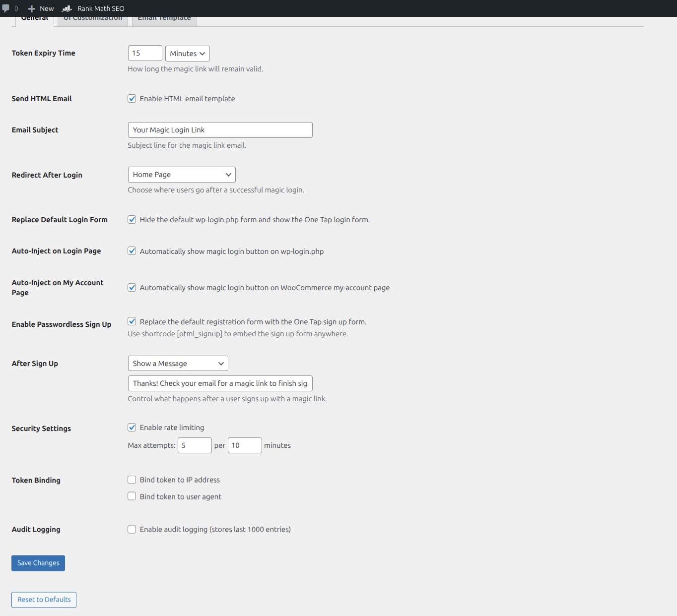Enable binding token to IP address
The image size is (677, 616).
tap(132, 480)
